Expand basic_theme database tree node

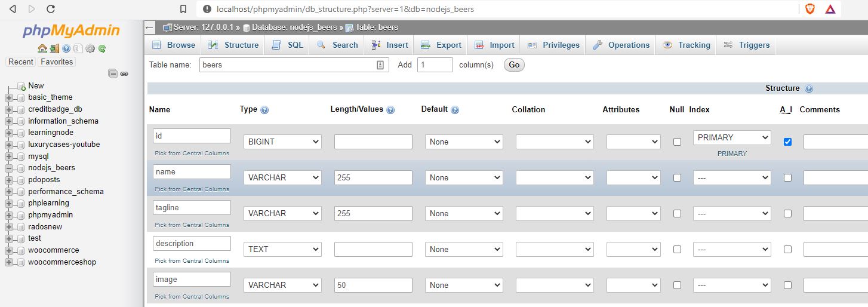8,97
